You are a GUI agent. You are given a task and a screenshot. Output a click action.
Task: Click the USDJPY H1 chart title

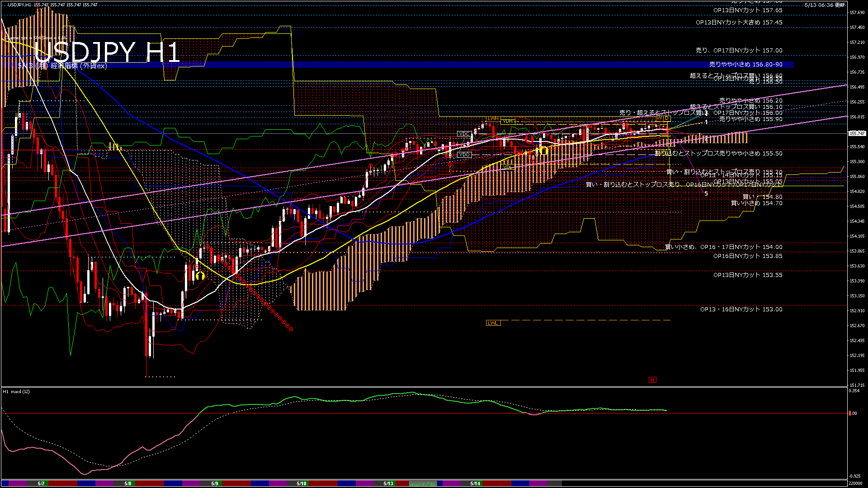pyautogui.click(x=108, y=52)
